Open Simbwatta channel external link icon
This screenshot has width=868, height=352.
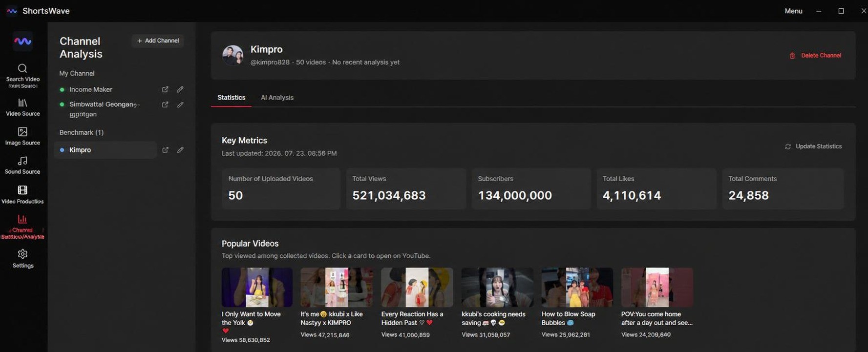click(x=165, y=104)
